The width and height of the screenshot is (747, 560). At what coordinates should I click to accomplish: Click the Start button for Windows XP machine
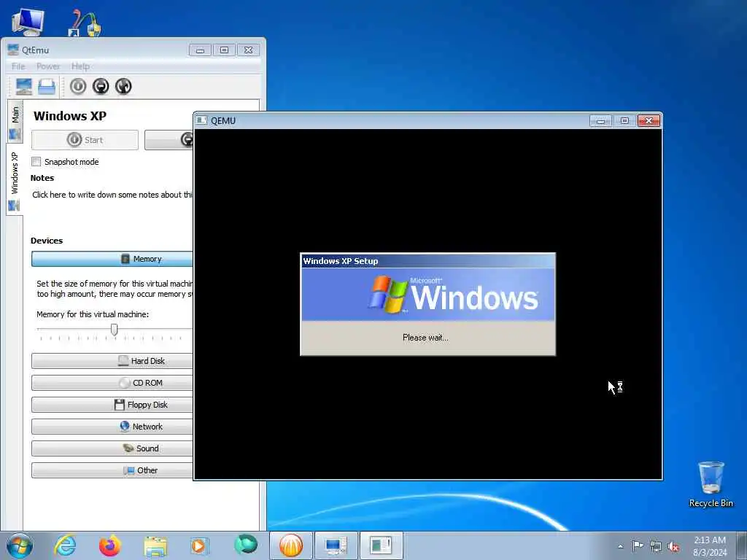click(85, 140)
